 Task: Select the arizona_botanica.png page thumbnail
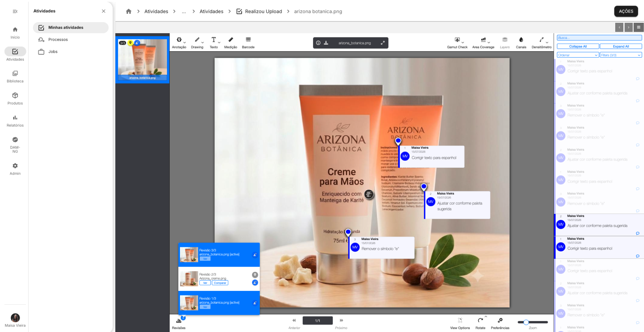click(142, 59)
